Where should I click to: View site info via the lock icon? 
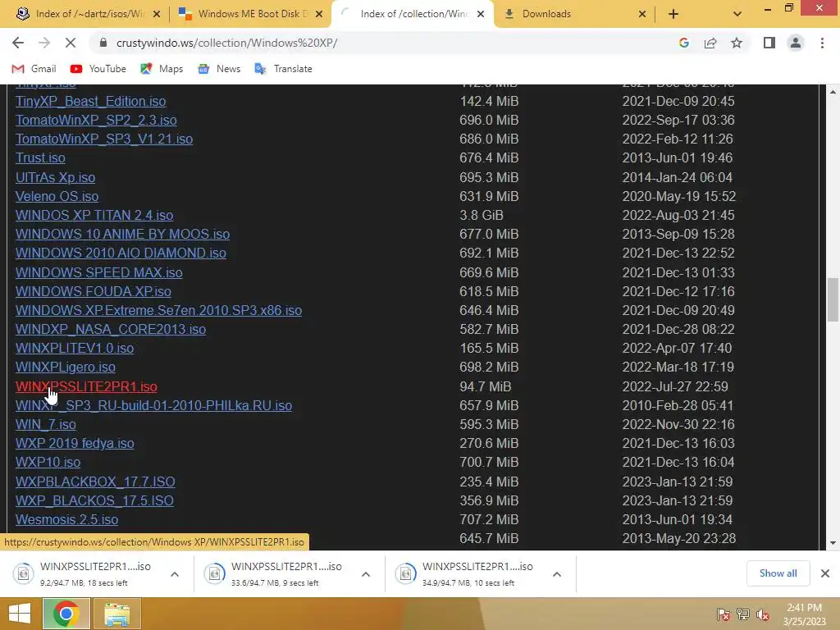point(103,43)
